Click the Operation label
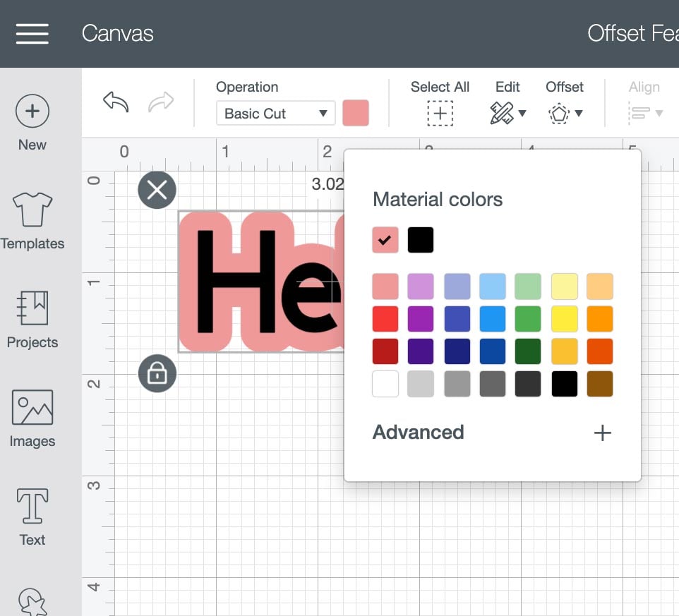679x616 pixels. click(x=247, y=87)
